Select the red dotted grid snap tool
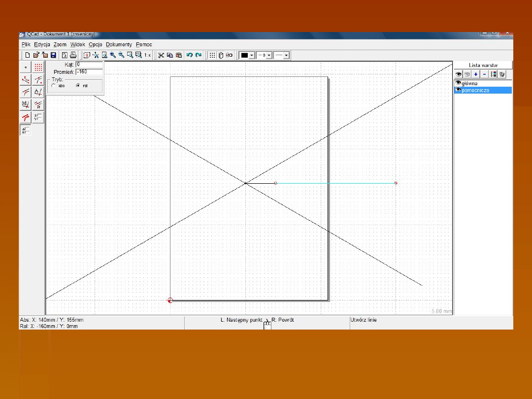Screen dimensions: 532x399 coord(38,67)
